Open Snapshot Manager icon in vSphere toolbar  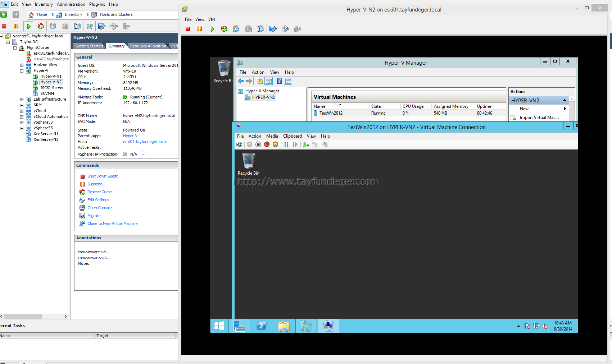(77, 26)
